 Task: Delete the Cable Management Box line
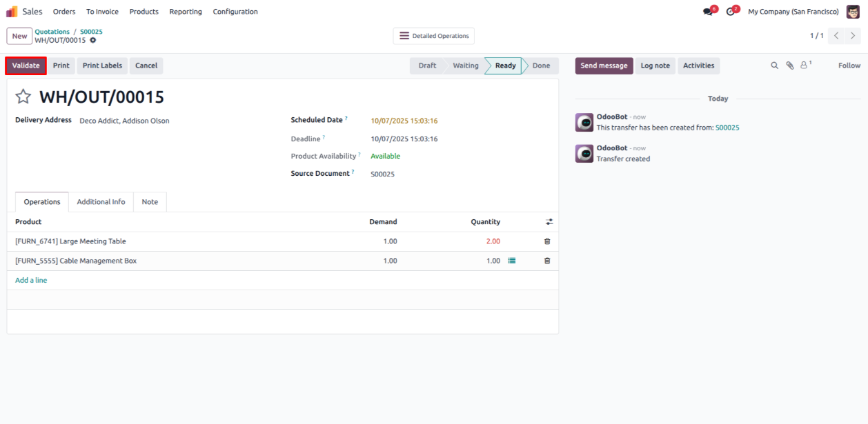point(547,261)
